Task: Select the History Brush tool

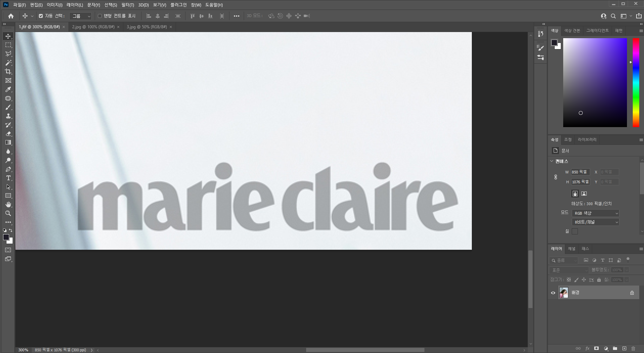Action: [x=8, y=125]
